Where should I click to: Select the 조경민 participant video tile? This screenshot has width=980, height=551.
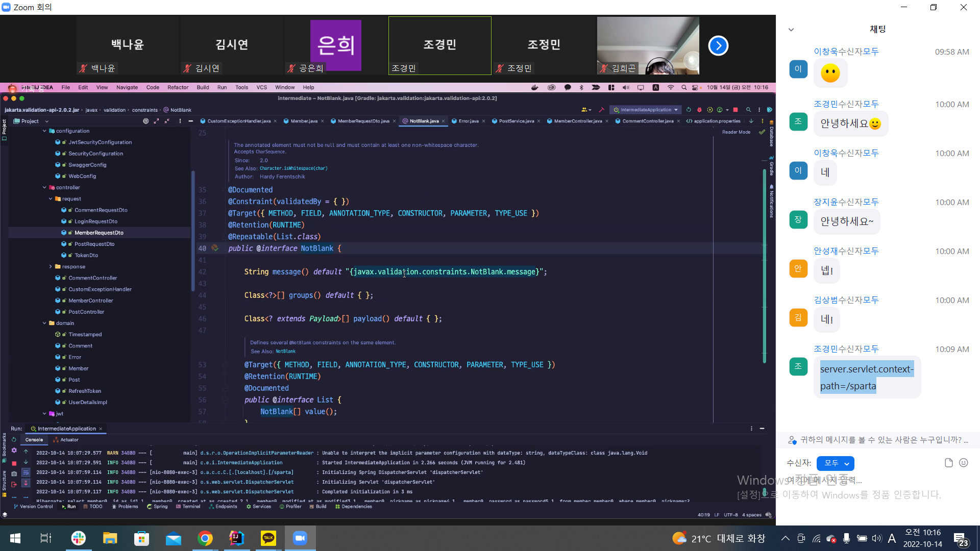tap(439, 45)
